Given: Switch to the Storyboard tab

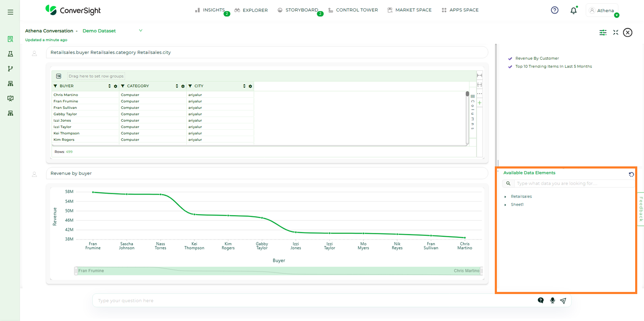Looking at the screenshot, I should click(298, 10).
